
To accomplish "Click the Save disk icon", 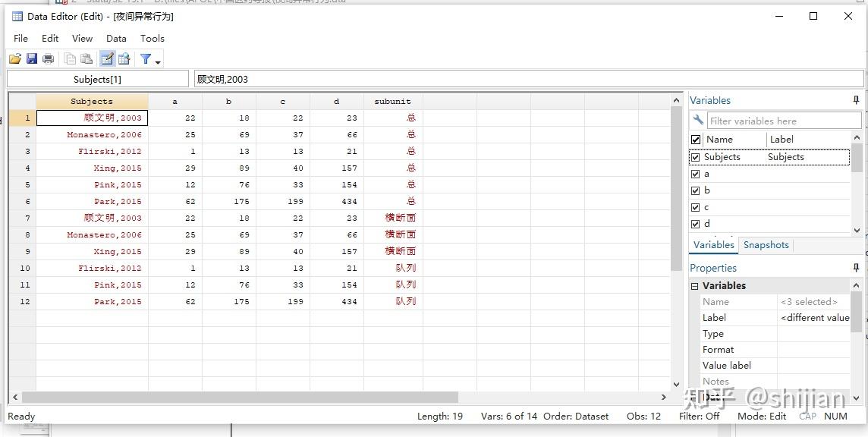I will click(32, 58).
